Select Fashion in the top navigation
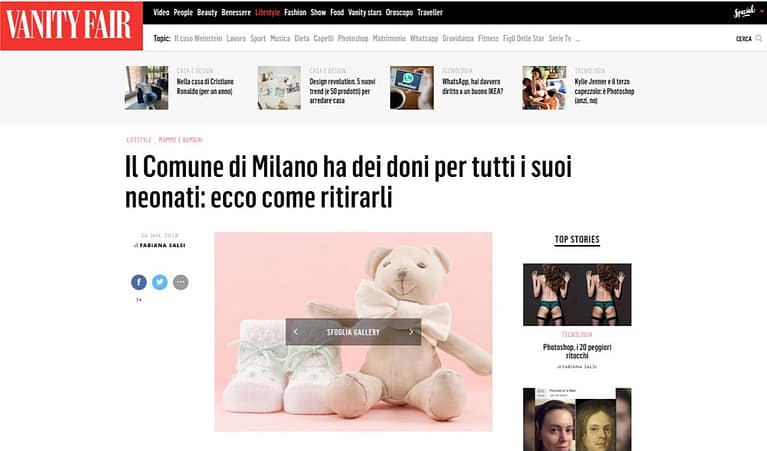Image resolution: width=767 pixels, height=451 pixels. coord(295,12)
